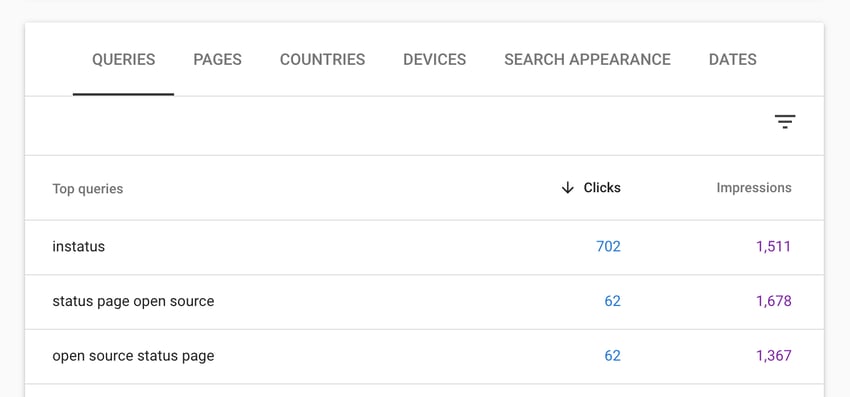Choose the open source status page query
Image resolution: width=850 pixels, height=397 pixels.
coord(133,356)
